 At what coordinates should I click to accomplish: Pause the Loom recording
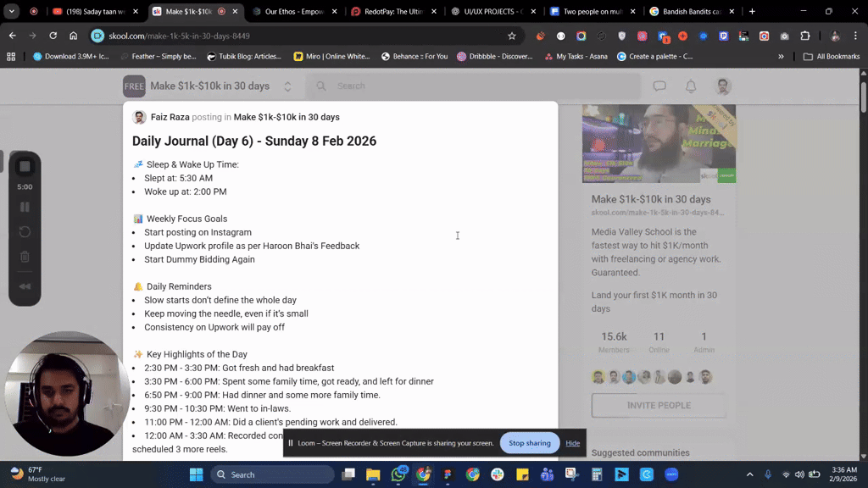25,205
